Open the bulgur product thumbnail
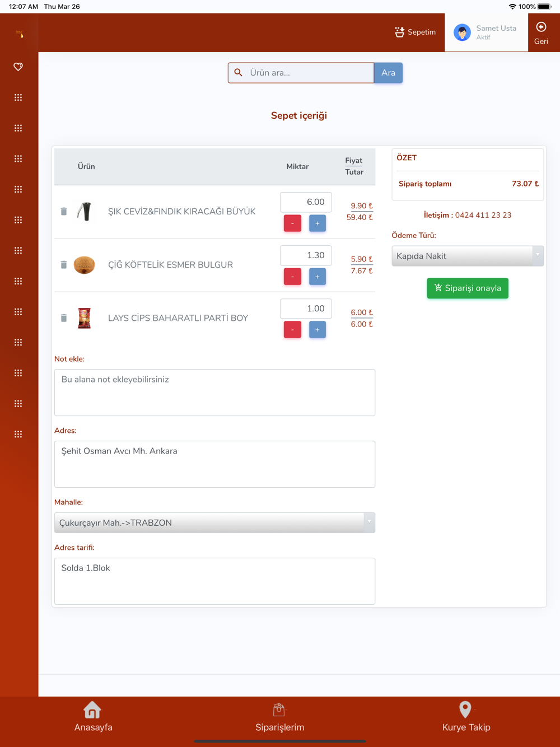 (x=85, y=265)
